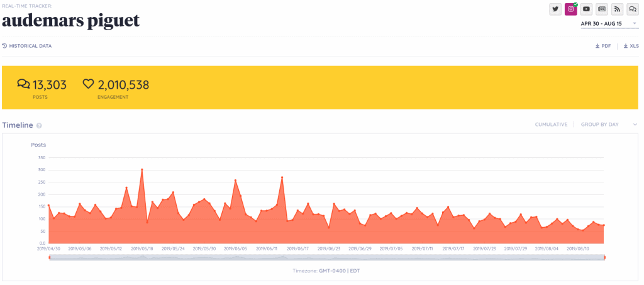The image size is (644, 285).
Task: Click the right handle of the range slider
Action: click(x=604, y=257)
